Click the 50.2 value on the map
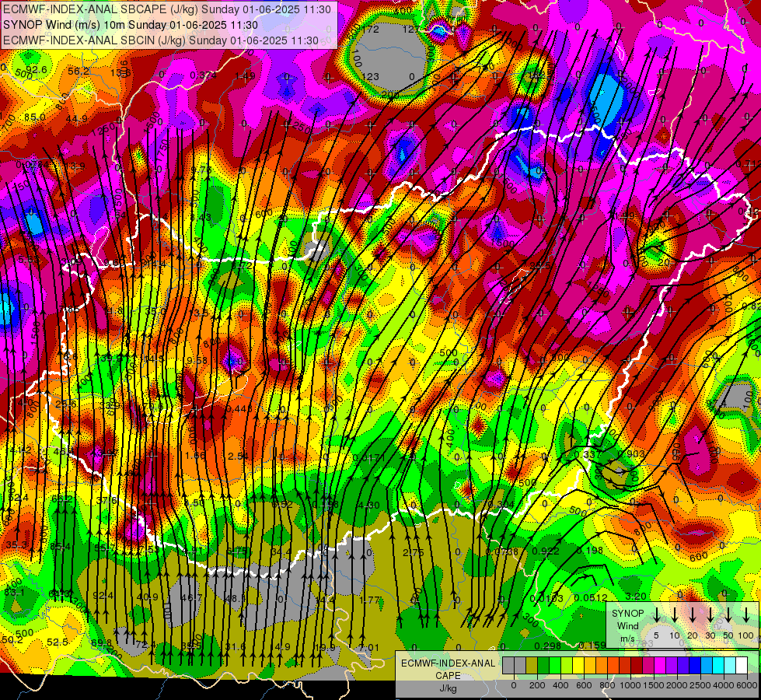This screenshot has height=700, width=761. [x=12, y=640]
